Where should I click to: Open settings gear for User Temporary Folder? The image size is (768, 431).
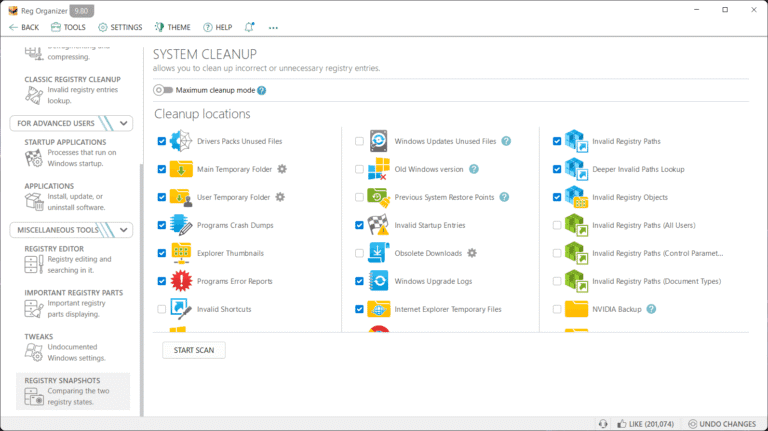point(280,197)
